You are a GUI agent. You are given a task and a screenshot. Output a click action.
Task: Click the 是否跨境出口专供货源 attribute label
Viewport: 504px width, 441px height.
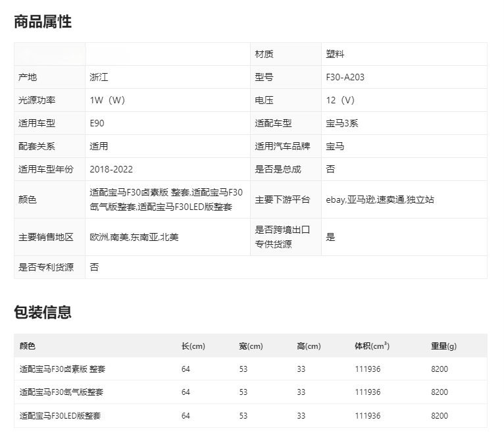coord(282,237)
